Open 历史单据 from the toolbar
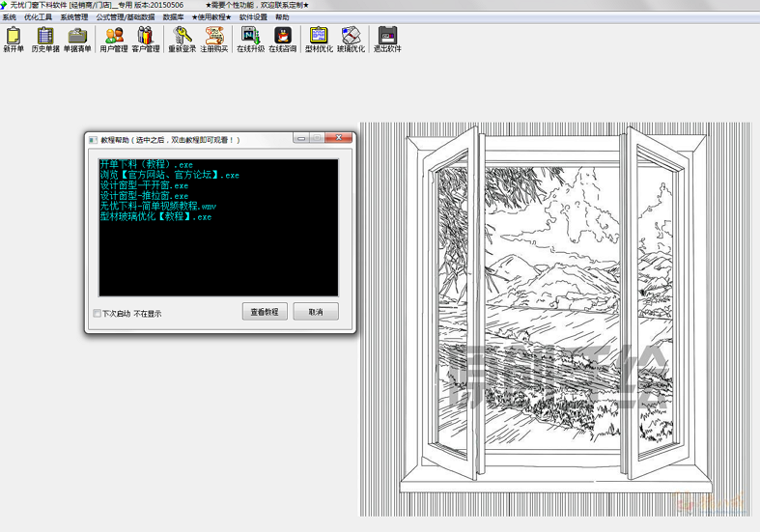This screenshot has height=532, width=760. 45,40
